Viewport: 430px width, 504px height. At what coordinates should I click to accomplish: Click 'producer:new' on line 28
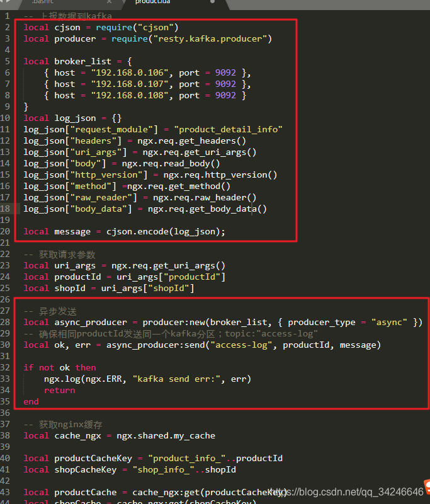tap(173, 323)
